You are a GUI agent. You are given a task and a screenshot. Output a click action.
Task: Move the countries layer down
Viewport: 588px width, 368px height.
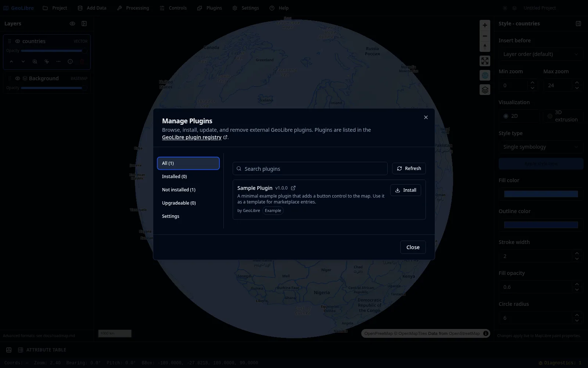pos(23,62)
